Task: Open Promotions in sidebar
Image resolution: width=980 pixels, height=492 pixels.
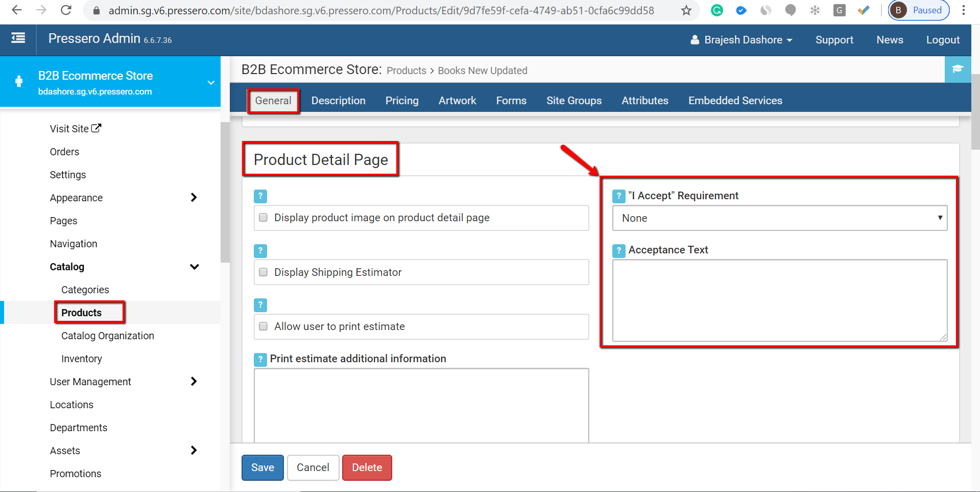Action: 76,474
